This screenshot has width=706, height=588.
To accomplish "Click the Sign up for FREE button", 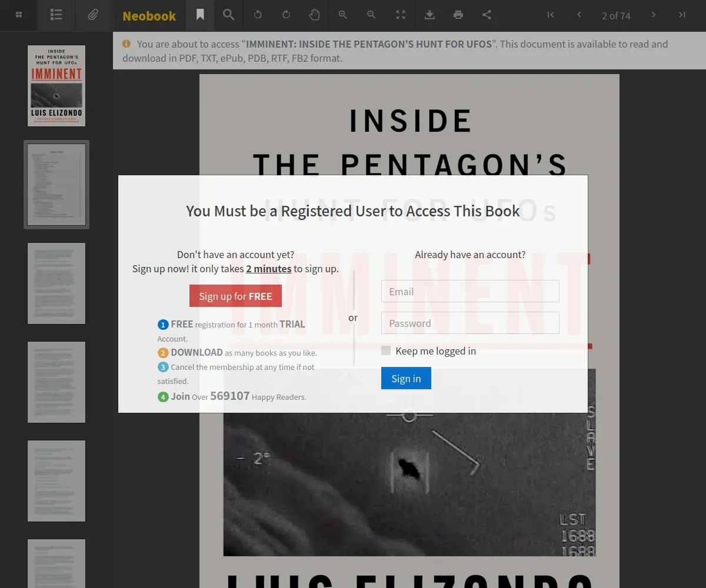I will tap(235, 296).
